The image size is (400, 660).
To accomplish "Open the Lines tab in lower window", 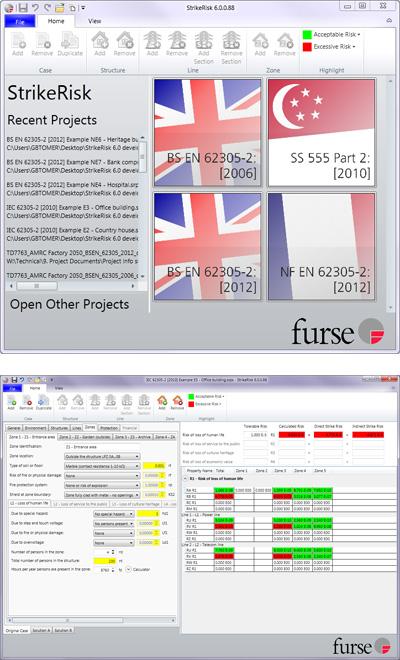I will (x=77, y=428).
